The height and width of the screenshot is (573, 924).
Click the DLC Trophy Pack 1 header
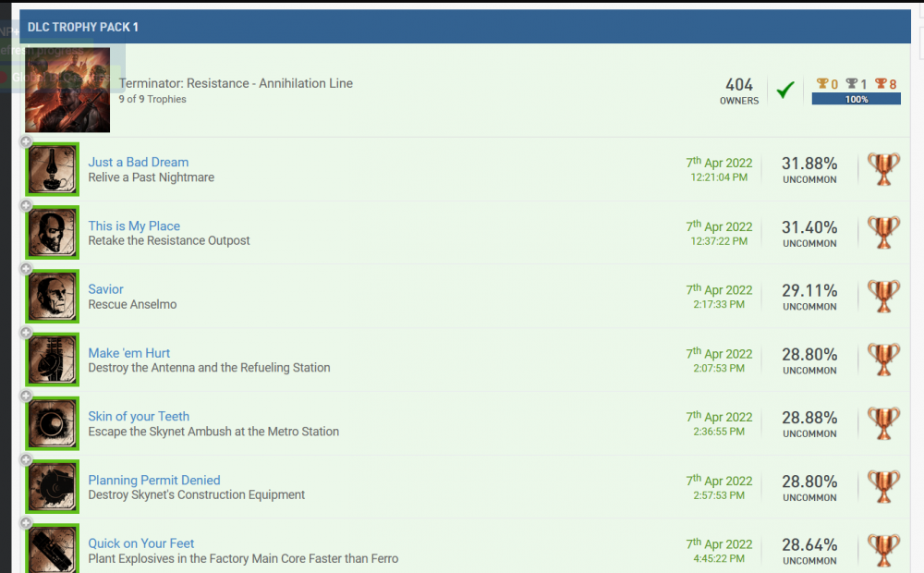(83, 27)
